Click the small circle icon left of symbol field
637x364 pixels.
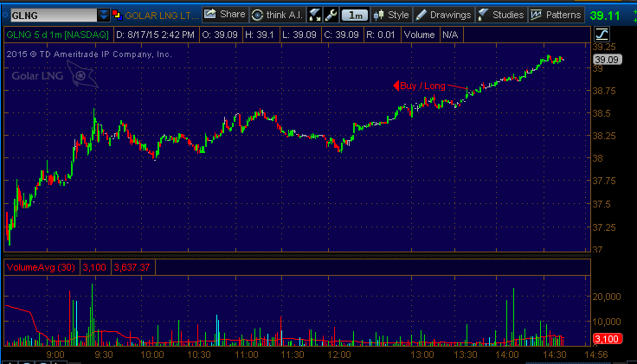click(x=5, y=16)
